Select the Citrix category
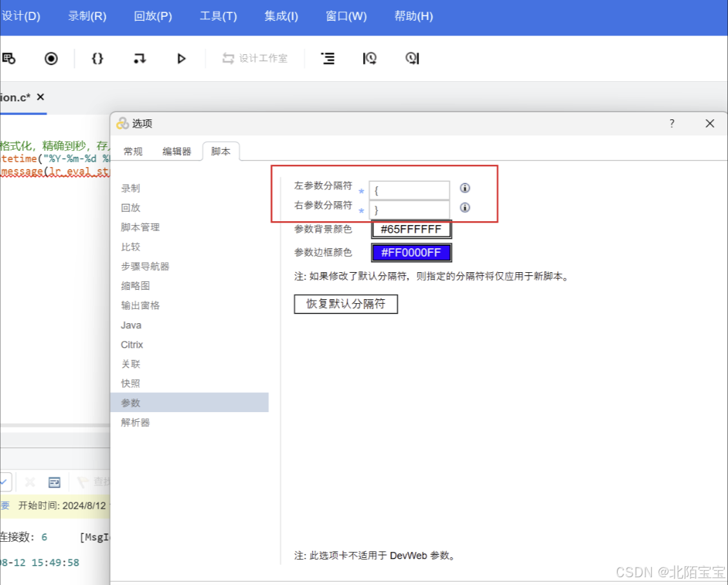728x585 pixels. [x=132, y=345]
